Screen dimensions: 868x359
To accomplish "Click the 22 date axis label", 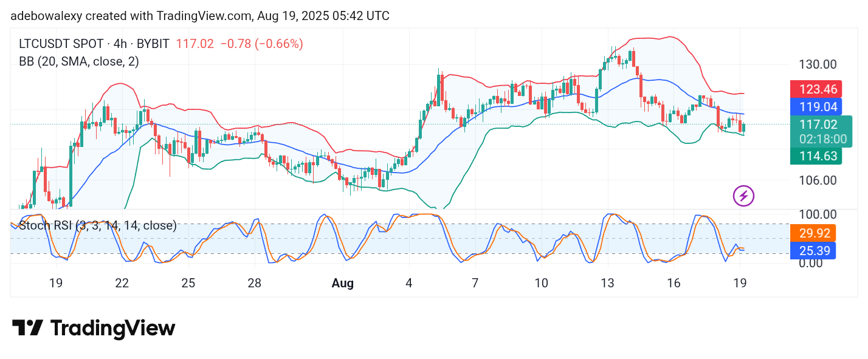I will coord(122,283).
